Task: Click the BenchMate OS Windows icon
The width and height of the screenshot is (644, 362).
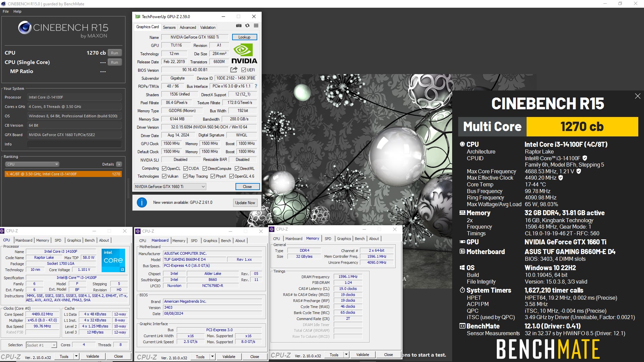Action: pyautogui.click(x=462, y=267)
